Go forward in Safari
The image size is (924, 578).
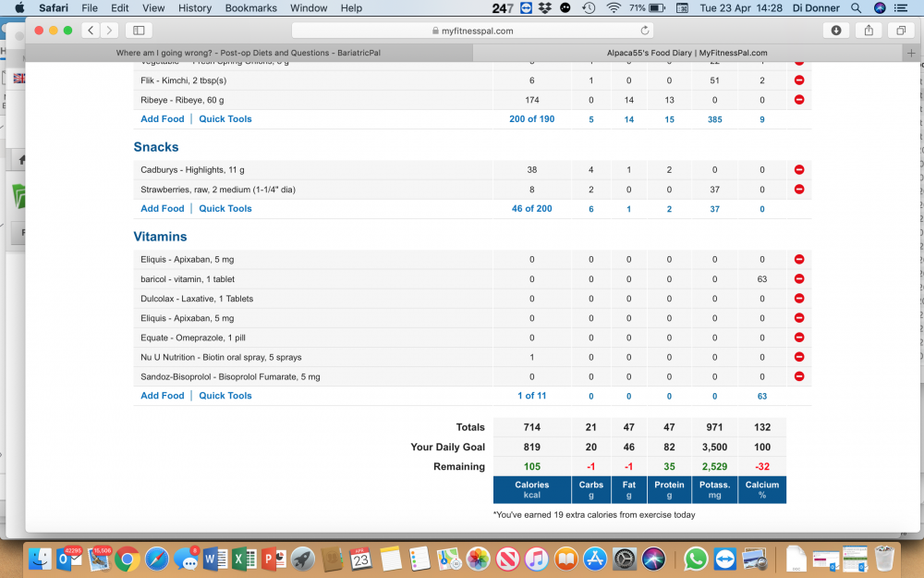[109, 31]
